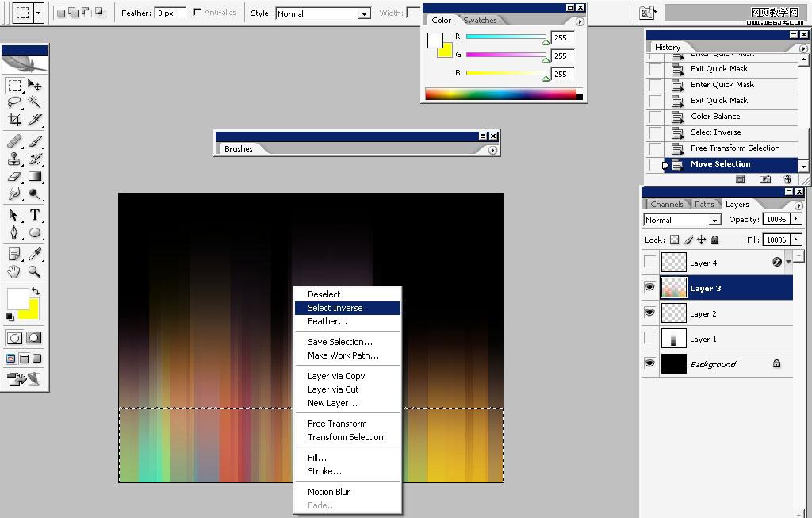Expand the Opacity slider arrow

(795, 220)
